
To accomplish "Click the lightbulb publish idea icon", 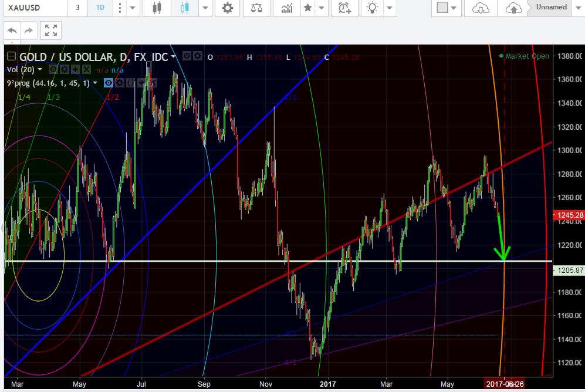I will pyautogui.click(x=372, y=8).
